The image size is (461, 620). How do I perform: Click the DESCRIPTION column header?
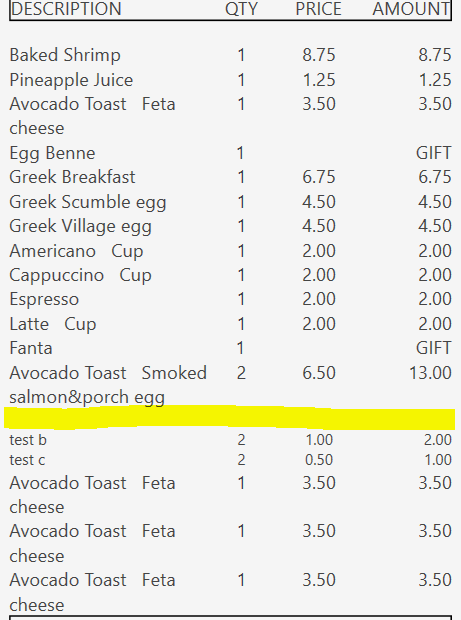point(66,9)
